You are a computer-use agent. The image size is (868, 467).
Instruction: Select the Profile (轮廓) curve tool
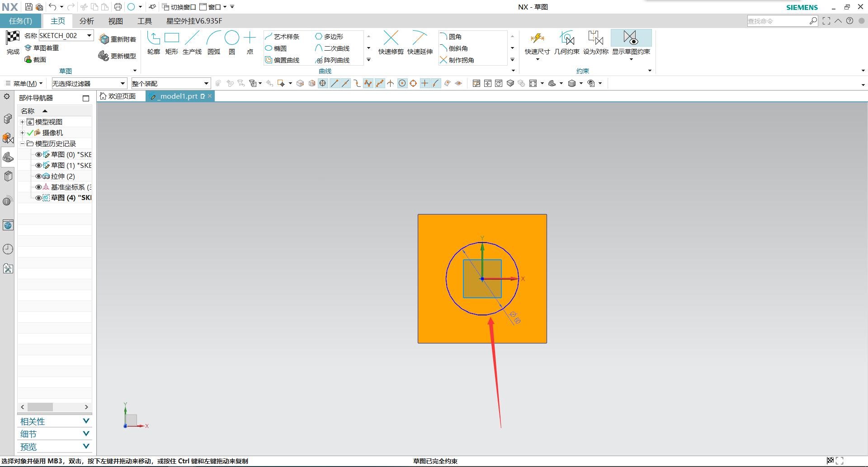point(154,43)
